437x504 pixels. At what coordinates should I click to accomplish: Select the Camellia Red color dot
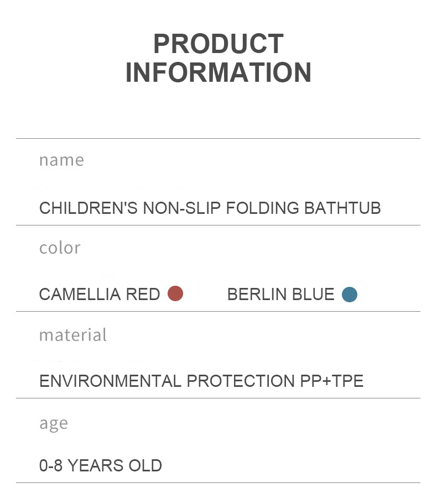(175, 293)
